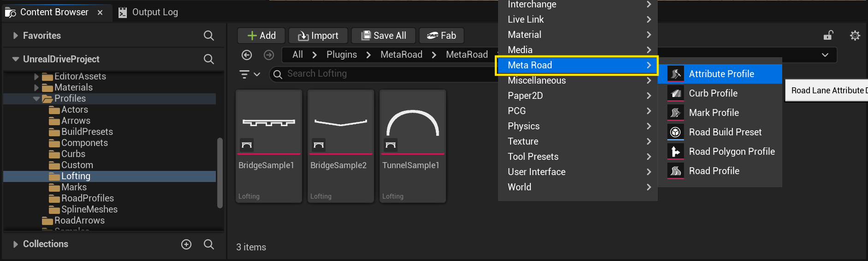Expand the Collections section
The height and width of the screenshot is (261, 868).
[x=16, y=244]
